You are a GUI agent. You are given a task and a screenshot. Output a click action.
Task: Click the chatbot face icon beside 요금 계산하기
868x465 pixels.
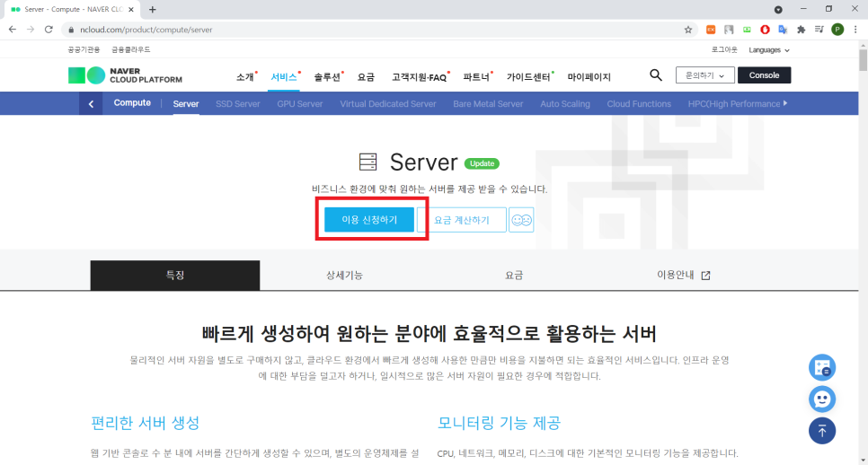click(x=521, y=220)
